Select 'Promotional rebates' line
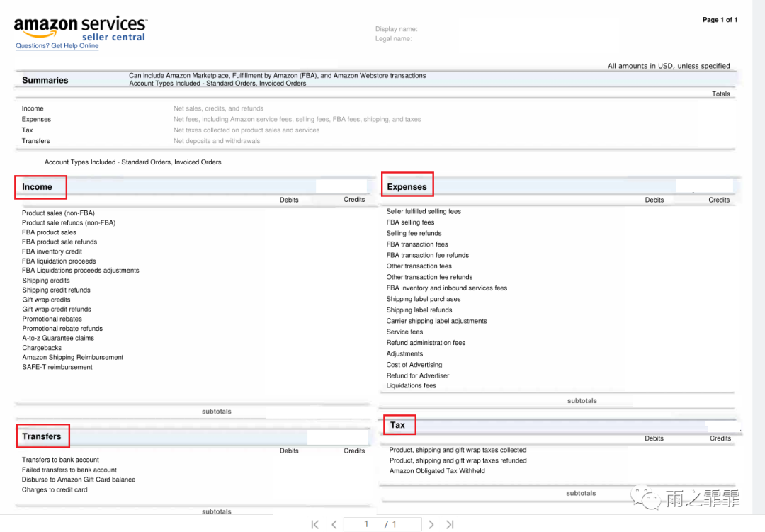765x532 pixels. click(52, 319)
